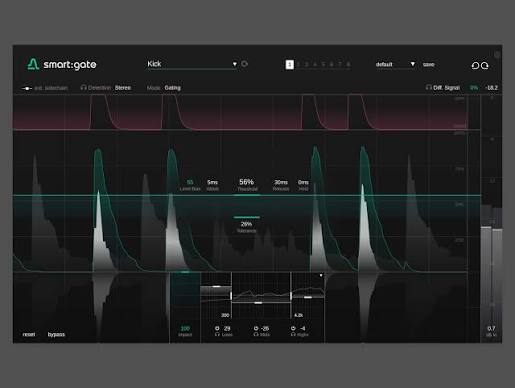Click the redo arrow icon

(x=485, y=66)
